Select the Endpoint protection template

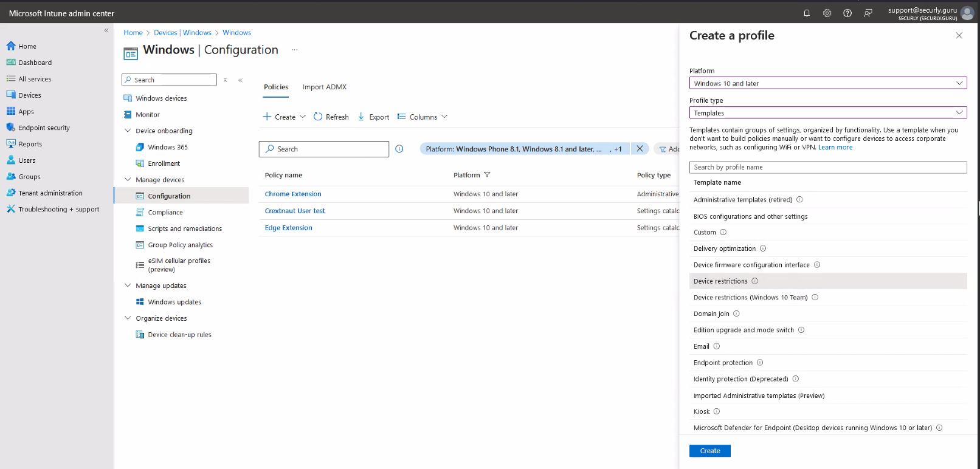coord(828,363)
